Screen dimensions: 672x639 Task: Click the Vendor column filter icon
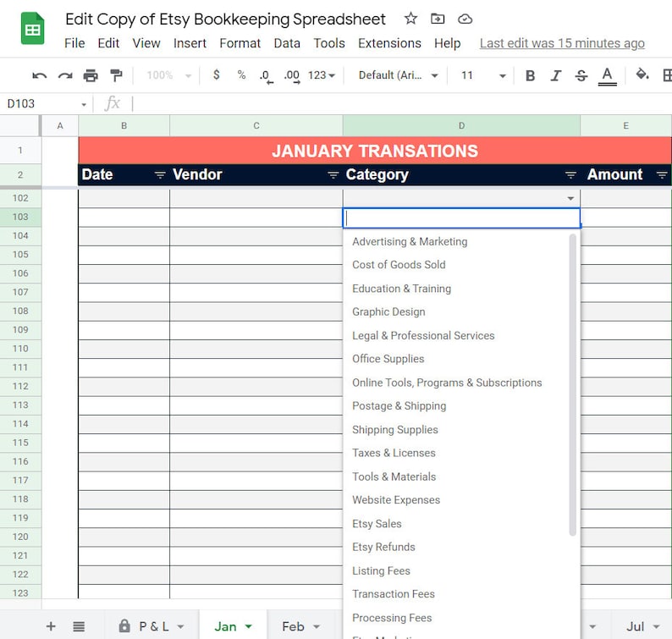pyautogui.click(x=333, y=175)
